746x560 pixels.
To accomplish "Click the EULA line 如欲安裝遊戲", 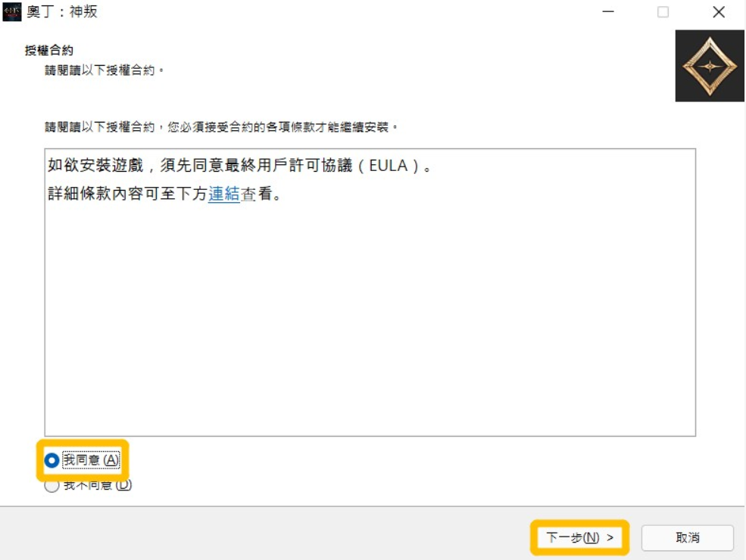I will tap(240, 166).
